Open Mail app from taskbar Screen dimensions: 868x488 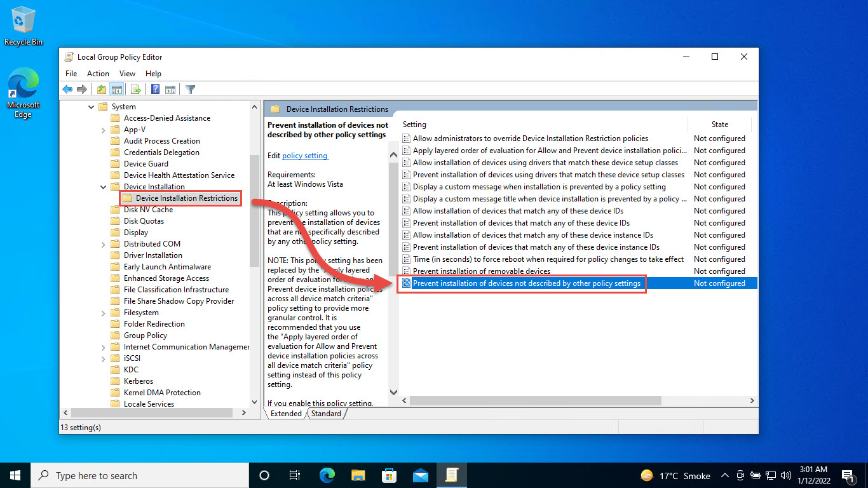coord(421,475)
